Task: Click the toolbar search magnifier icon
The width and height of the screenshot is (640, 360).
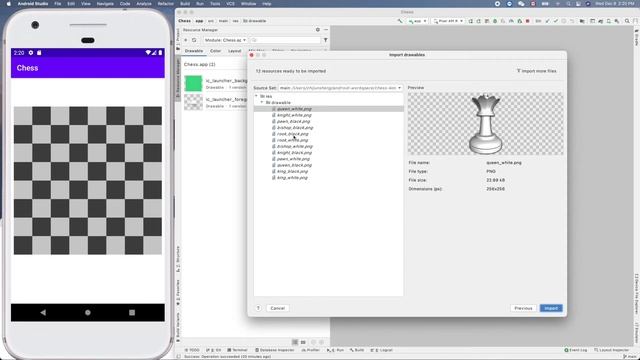Action: [x=627, y=21]
